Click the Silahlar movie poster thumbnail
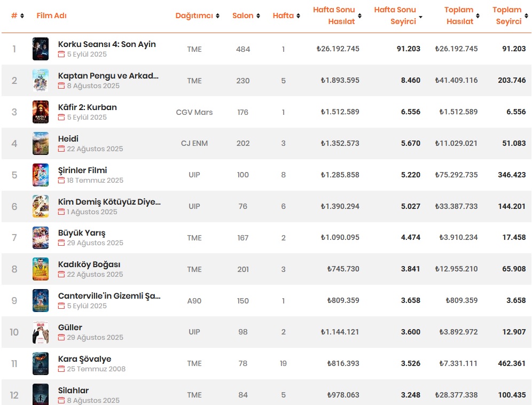Screen dimensions: 532x405 (x=41, y=395)
